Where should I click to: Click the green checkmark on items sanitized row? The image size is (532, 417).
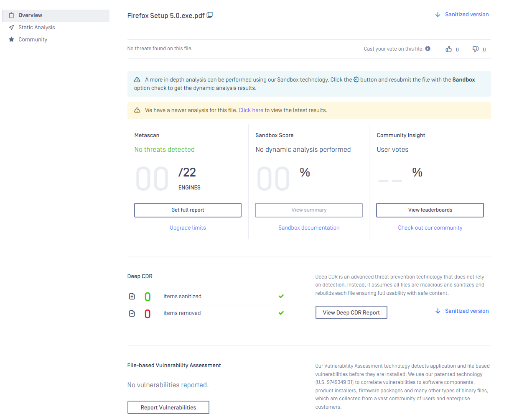pyautogui.click(x=281, y=296)
